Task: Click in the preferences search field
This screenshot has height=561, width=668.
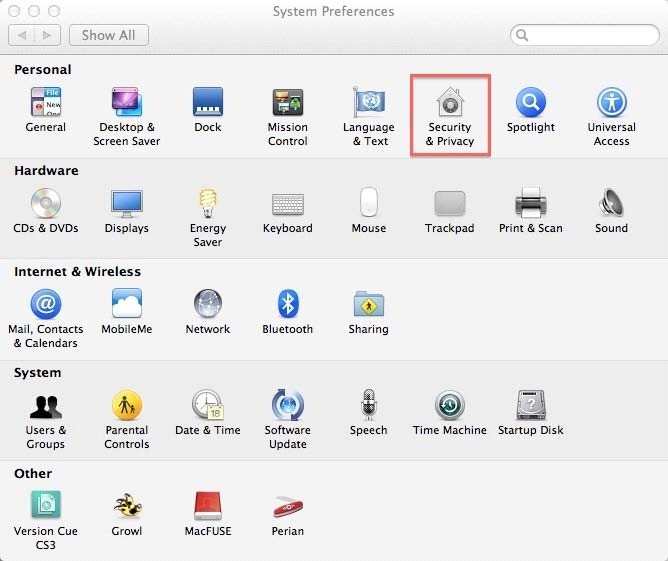Action: coord(584,35)
